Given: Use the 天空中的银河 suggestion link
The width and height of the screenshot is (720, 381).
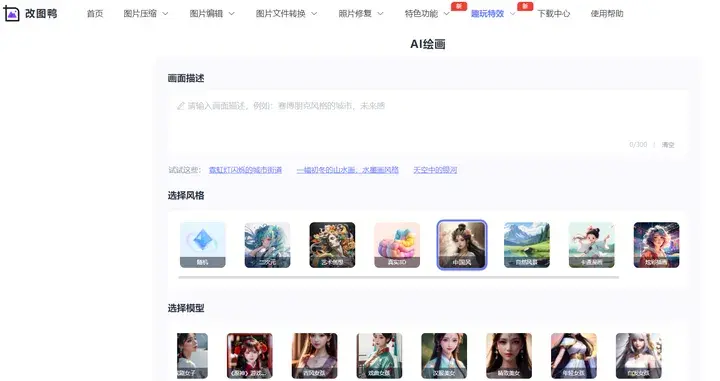Looking at the screenshot, I should click(435, 170).
